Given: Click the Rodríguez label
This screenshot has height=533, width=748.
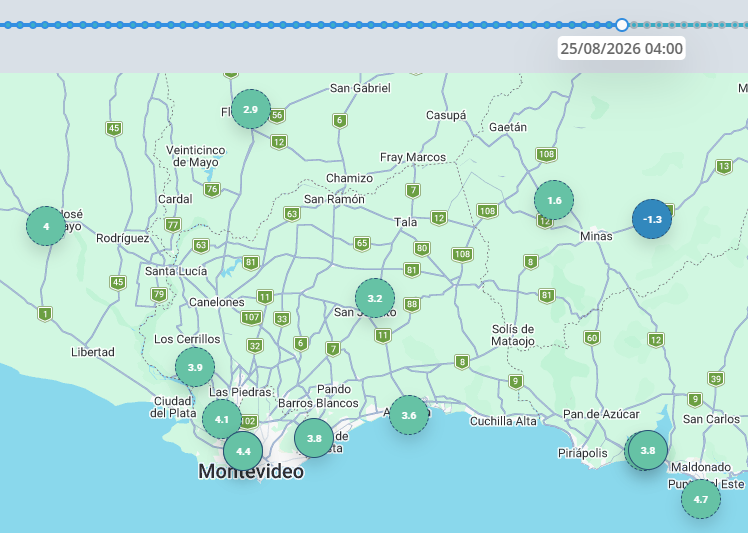Looking at the screenshot, I should point(123,238).
